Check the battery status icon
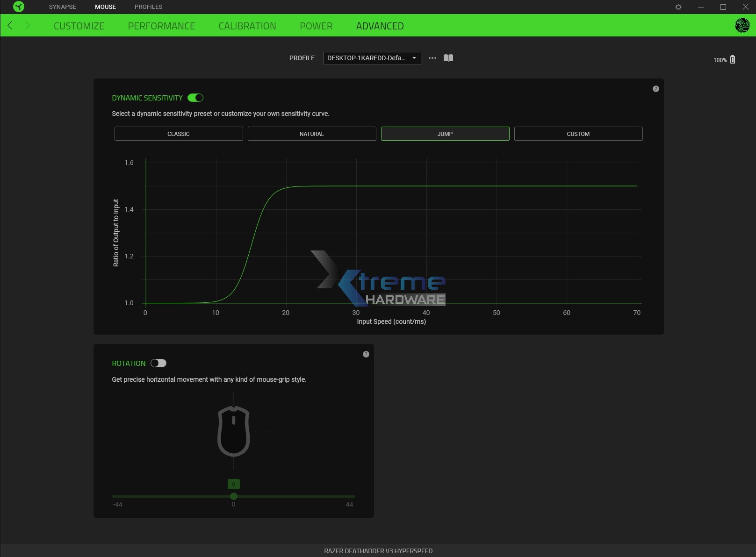The width and height of the screenshot is (756, 557). pyautogui.click(x=732, y=59)
